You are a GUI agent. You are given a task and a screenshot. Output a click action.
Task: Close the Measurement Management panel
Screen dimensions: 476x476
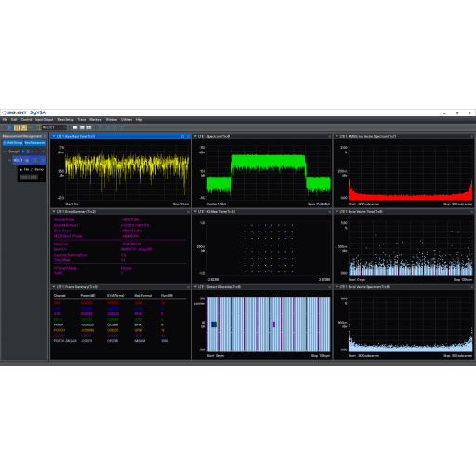[x=45, y=136]
